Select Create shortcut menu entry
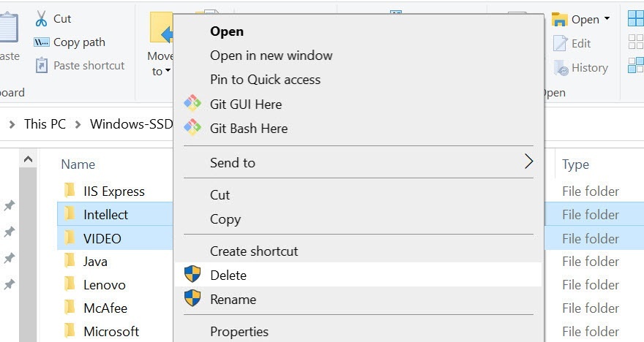Image resolution: width=644 pixels, height=342 pixels. 254,251
